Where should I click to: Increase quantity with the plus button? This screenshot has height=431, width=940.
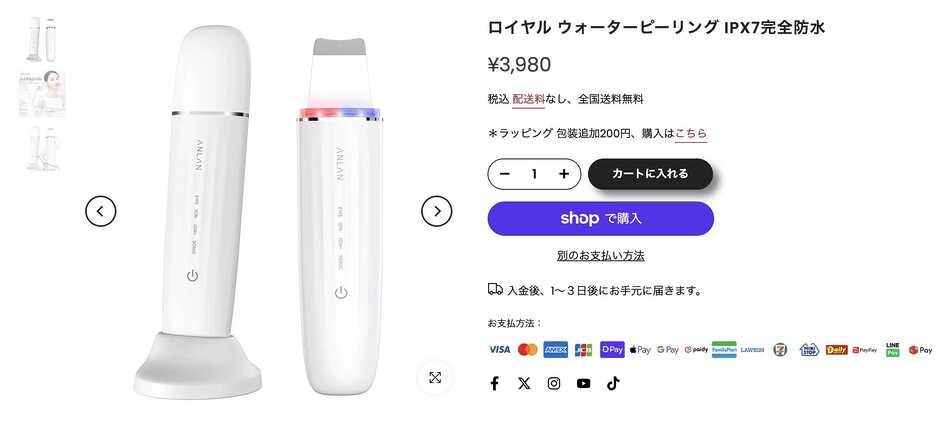click(564, 174)
